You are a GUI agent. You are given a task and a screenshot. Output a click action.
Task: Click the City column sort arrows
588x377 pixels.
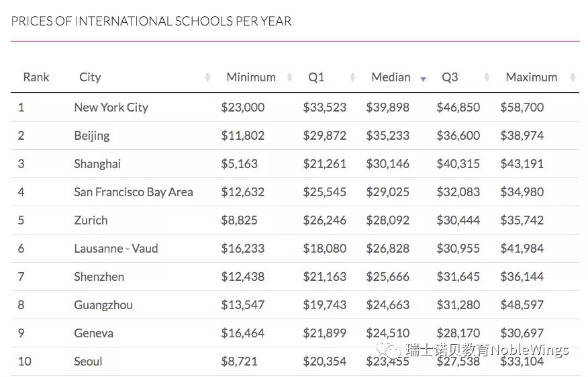(x=207, y=77)
